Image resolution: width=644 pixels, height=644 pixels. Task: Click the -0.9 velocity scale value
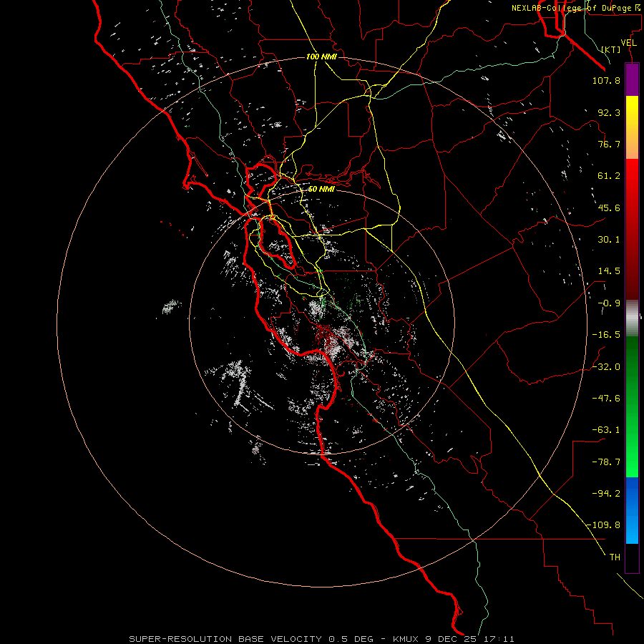[x=609, y=303]
